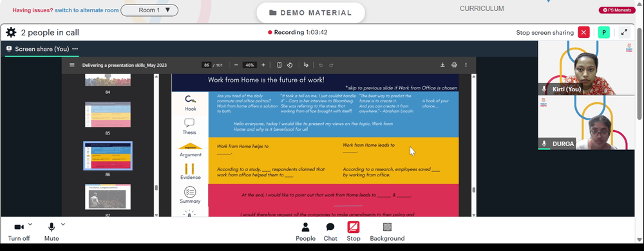This screenshot has height=251, width=644.
Task: Click the PS Moments button
Action: [617, 10]
